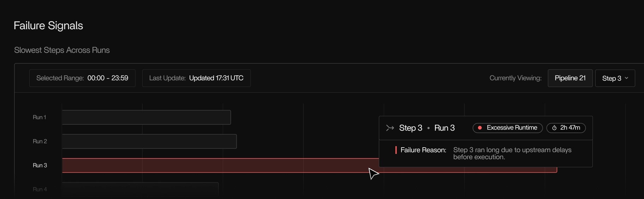The width and height of the screenshot is (644, 199).
Task: Select the Run 1 timeline bar
Action: tap(146, 117)
